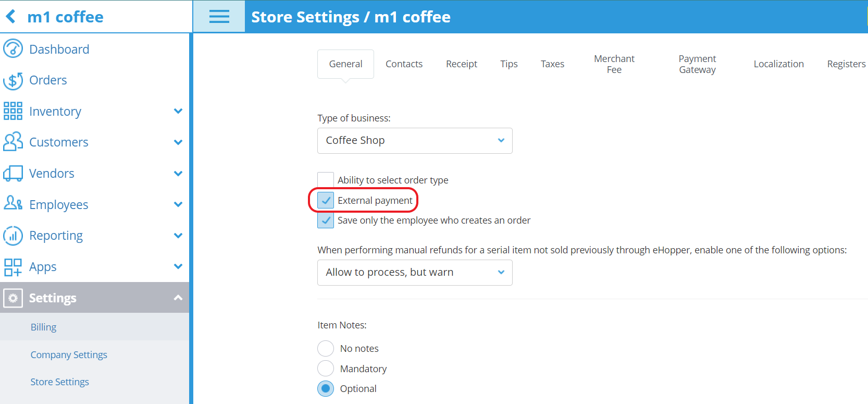Click the Vendors truck icon
The width and height of the screenshot is (868, 404).
[x=13, y=173]
